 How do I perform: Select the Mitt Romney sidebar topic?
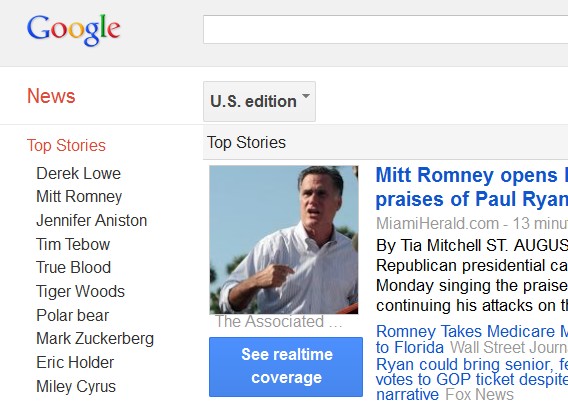[x=79, y=197]
